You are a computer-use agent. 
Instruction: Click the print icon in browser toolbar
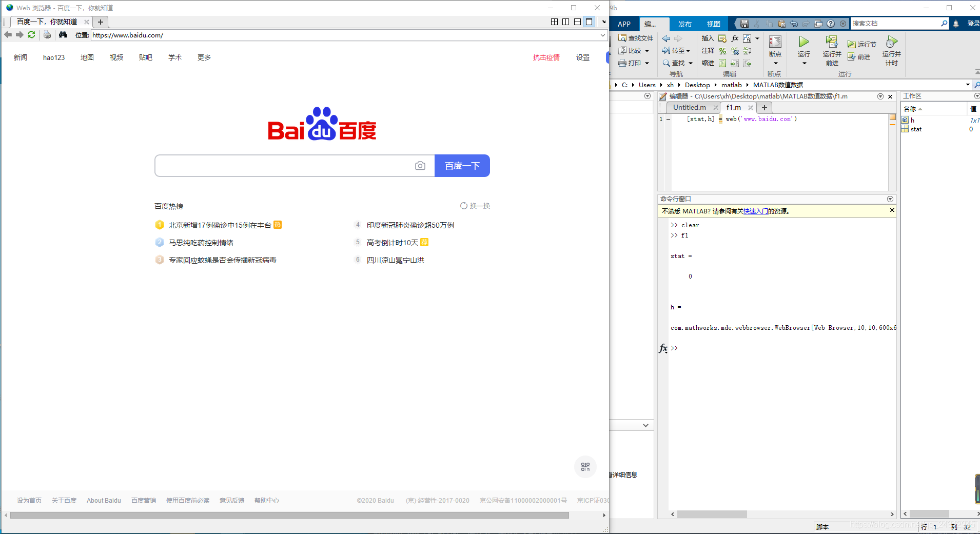[x=47, y=35]
